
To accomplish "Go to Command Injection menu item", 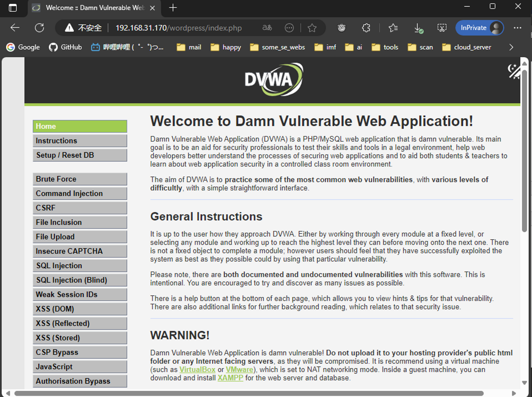I will point(80,193).
